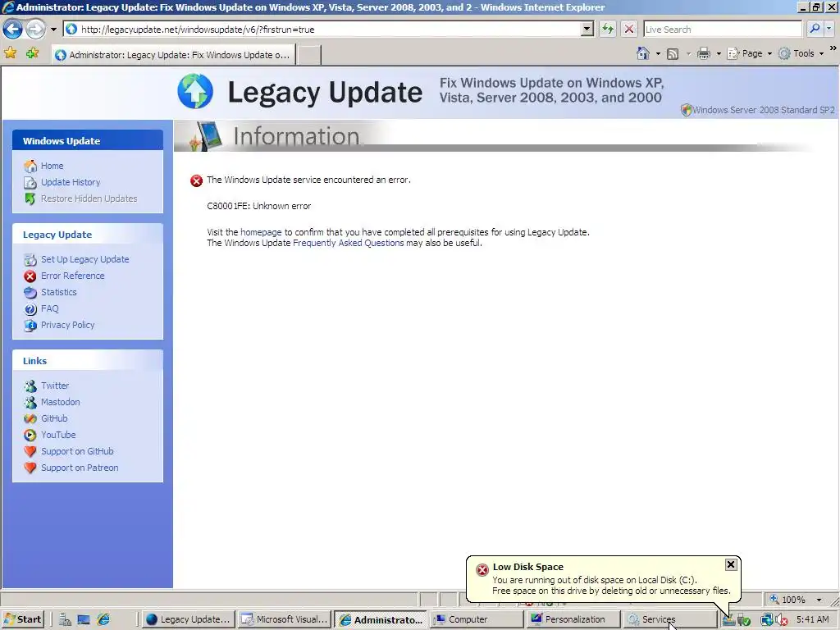Screen dimensions: 840x630
Task: Open the Frequently Asked Questions link
Action: (348, 243)
